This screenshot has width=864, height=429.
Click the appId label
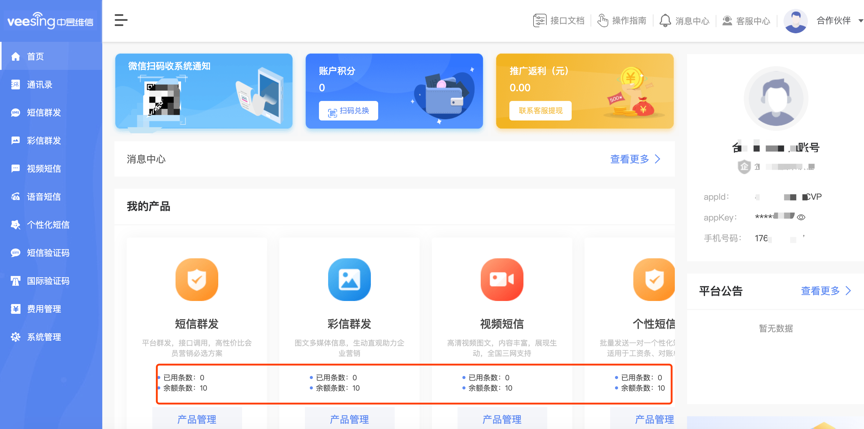click(x=716, y=197)
